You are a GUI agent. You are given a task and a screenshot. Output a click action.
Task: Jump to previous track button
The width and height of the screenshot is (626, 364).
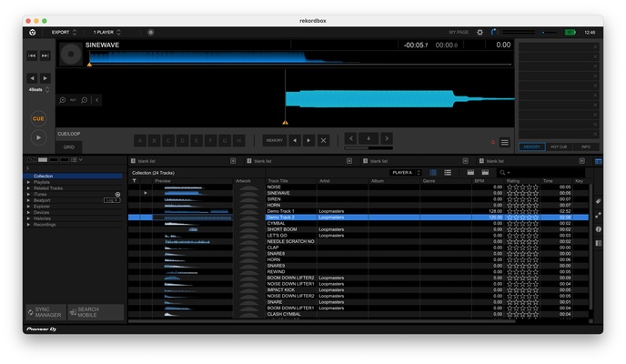pyautogui.click(x=32, y=56)
